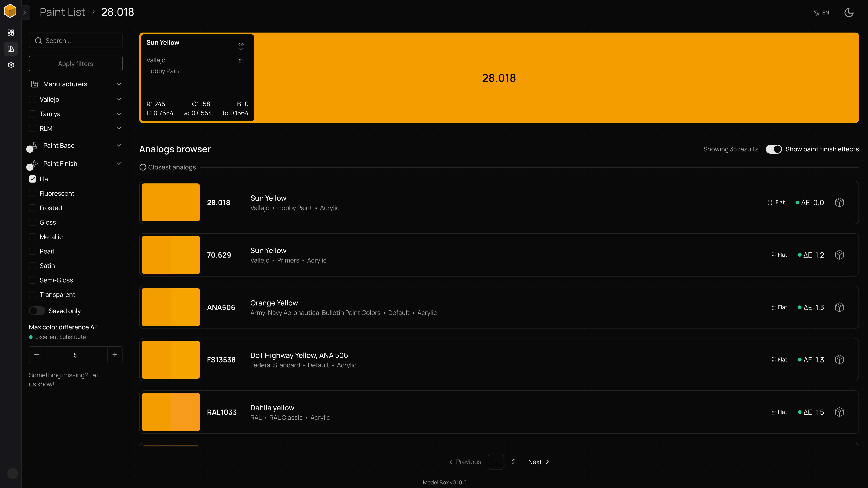868x488 pixels.
Task: Click the Model Box orange cube logo
Action: 10,11
